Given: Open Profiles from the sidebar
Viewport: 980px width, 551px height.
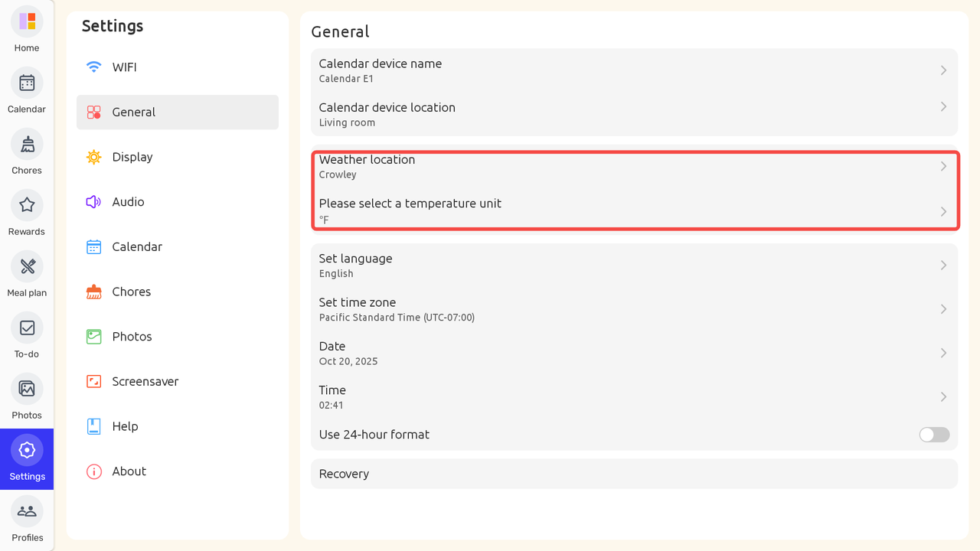Looking at the screenshot, I should 27,512.
